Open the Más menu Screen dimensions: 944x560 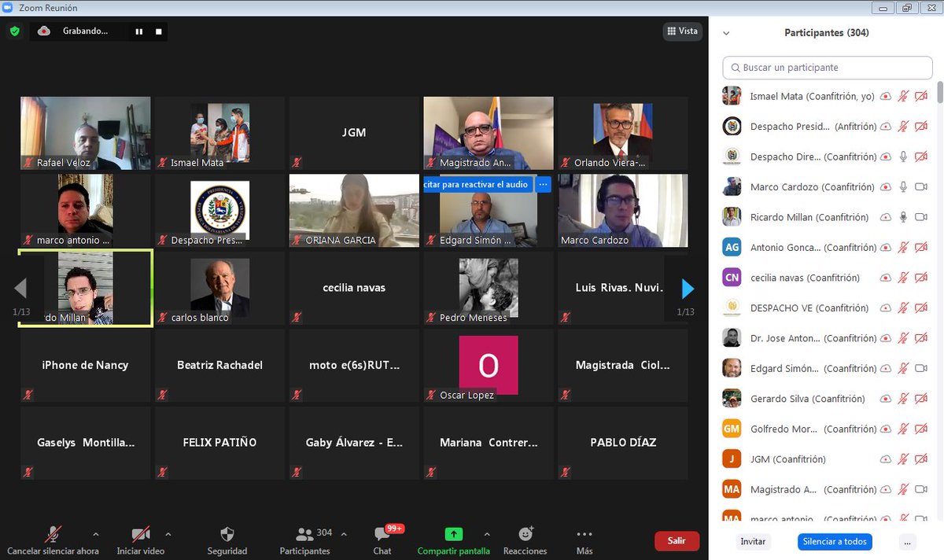coord(584,541)
